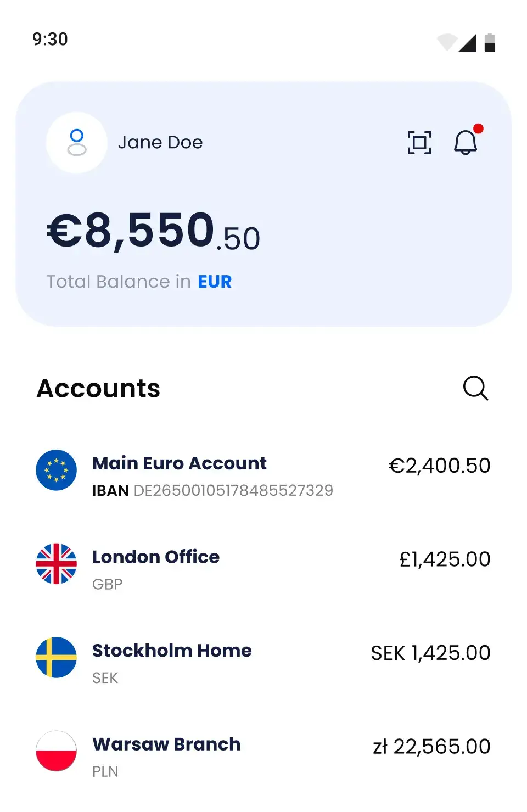This screenshot has width=527, height=812.
Task: Tap the €2,400.50 balance amount
Action: pyautogui.click(x=439, y=466)
